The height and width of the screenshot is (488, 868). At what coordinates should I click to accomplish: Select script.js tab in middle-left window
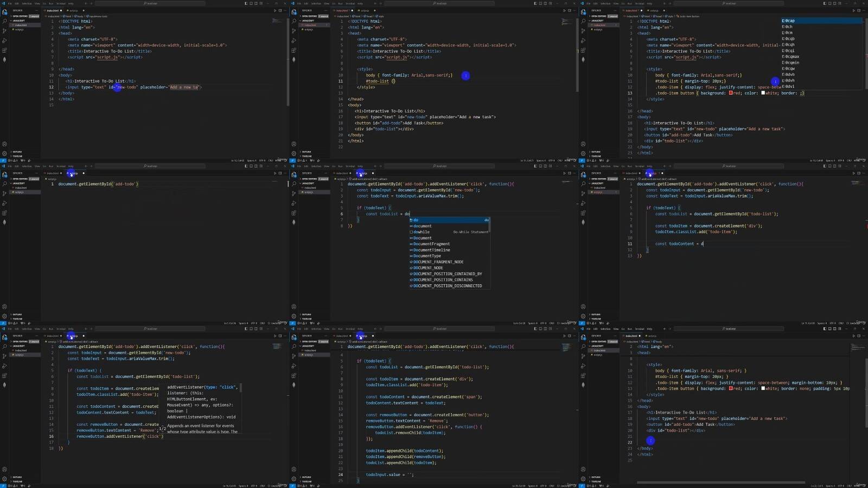tap(72, 173)
